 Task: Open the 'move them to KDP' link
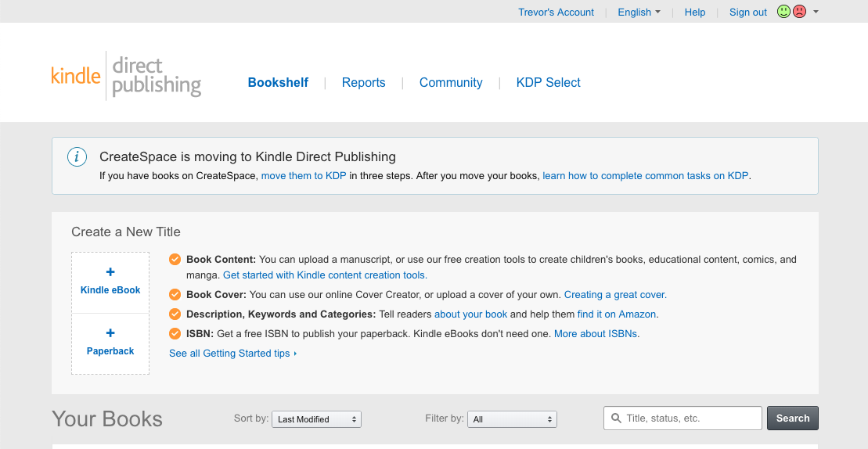304,176
